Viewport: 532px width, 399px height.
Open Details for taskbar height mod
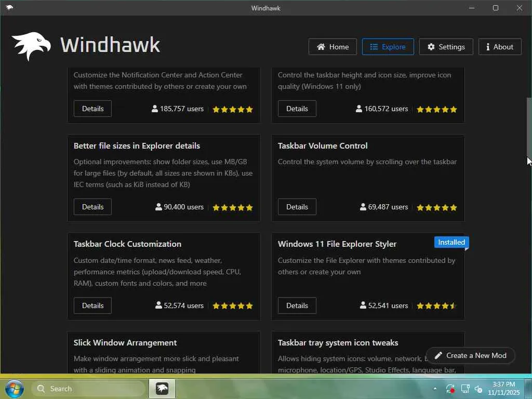click(297, 109)
